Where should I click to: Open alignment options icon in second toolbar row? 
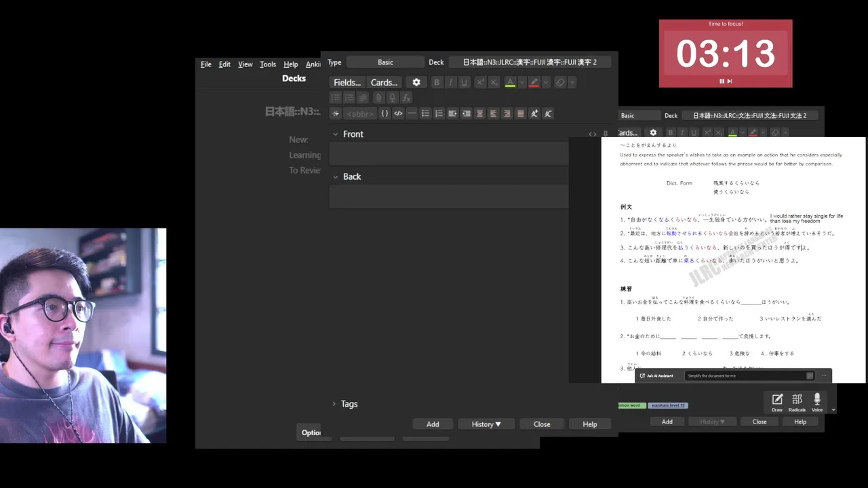[363, 98]
